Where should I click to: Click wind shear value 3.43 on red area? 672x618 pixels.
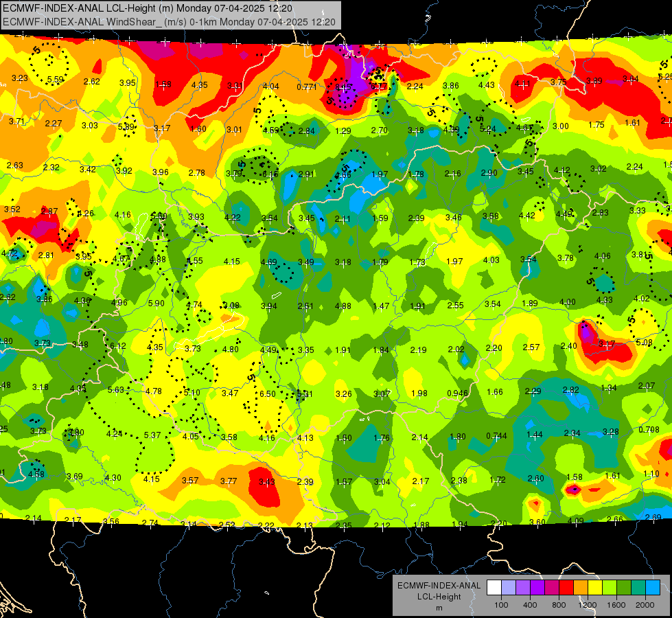coord(267,482)
